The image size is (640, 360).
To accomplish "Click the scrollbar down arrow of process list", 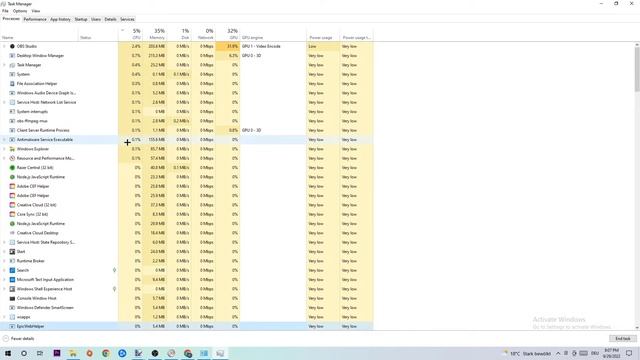I will coord(637,328).
